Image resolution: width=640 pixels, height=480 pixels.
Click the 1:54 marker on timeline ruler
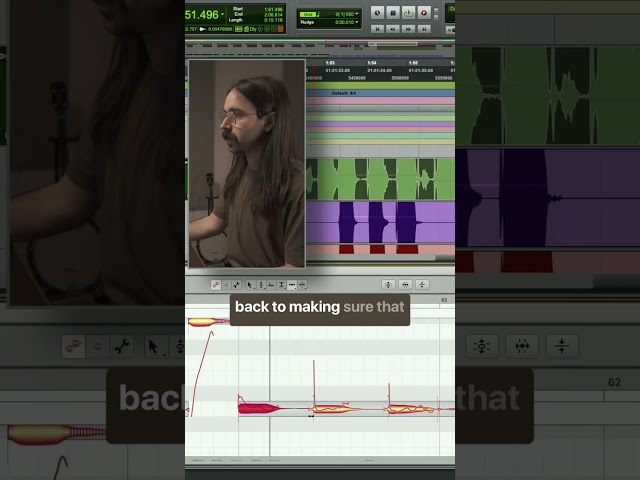coord(371,63)
